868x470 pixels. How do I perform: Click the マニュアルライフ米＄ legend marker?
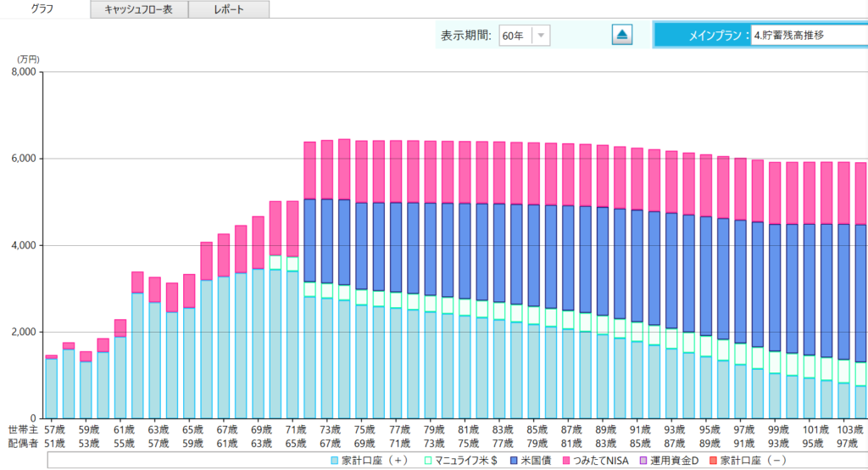427,460
